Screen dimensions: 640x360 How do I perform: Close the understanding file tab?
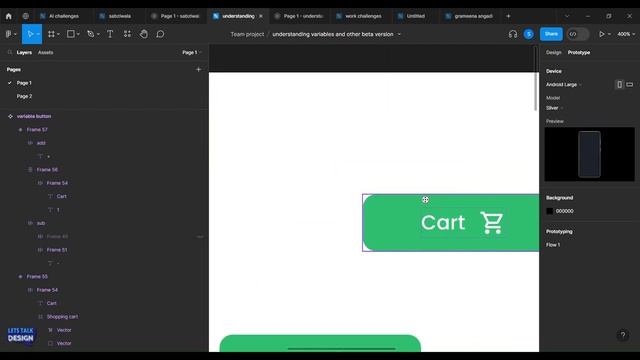pyautogui.click(x=261, y=16)
